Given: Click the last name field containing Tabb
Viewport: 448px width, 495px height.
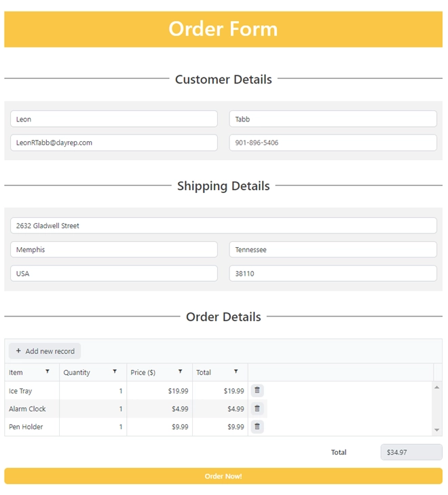Looking at the screenshot, I should point(333,119).
